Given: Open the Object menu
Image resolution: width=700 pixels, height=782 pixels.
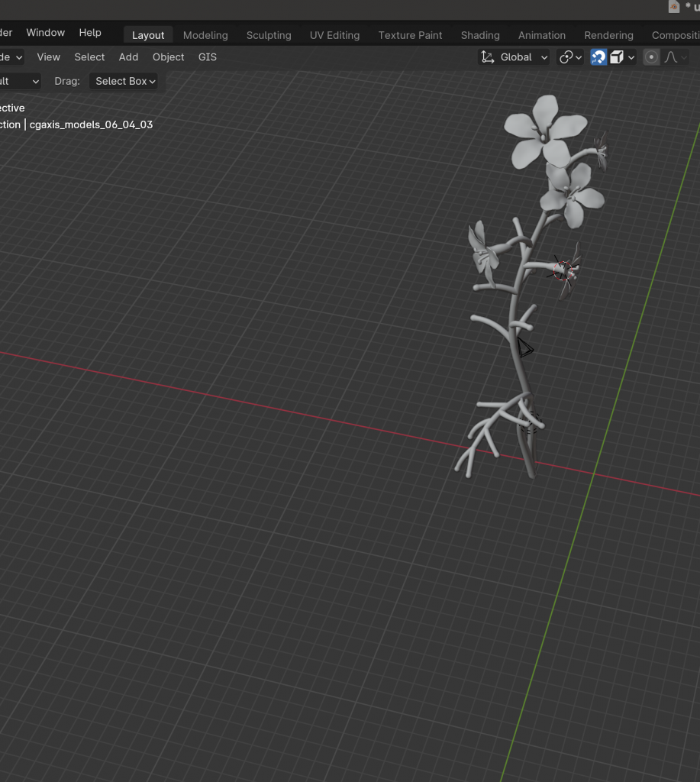Looking at the screenshot, I should (168, 57).
